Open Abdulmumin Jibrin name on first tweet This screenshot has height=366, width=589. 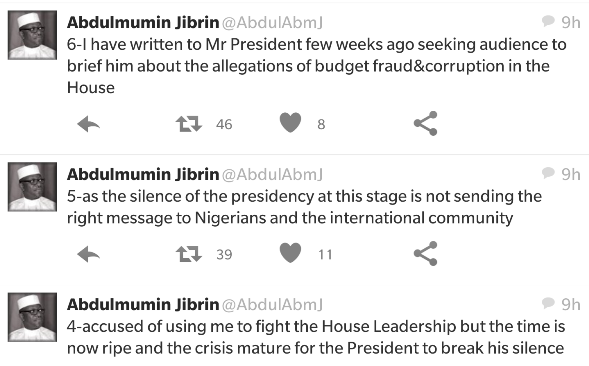pyautogui.click(x=143, y=23)
